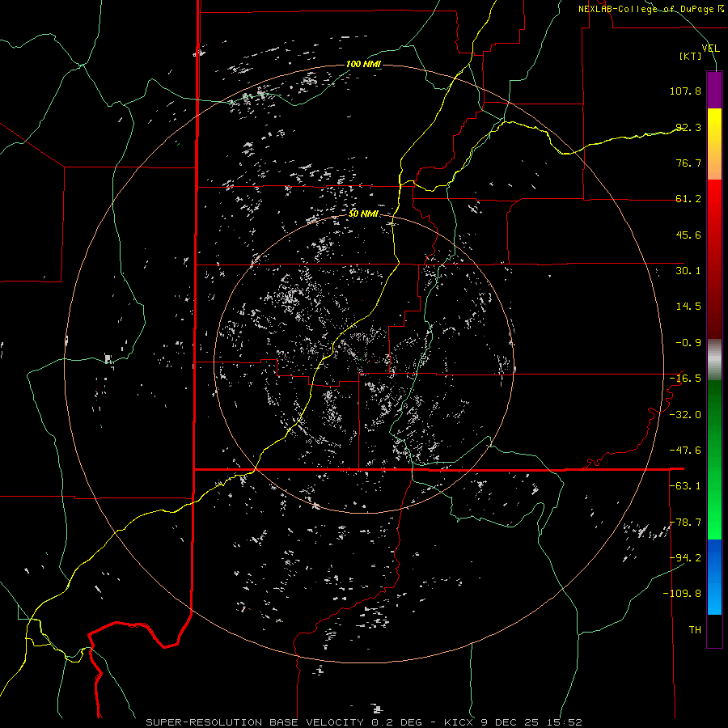Click the 45.6 velocity scale value

coord(688,235)
